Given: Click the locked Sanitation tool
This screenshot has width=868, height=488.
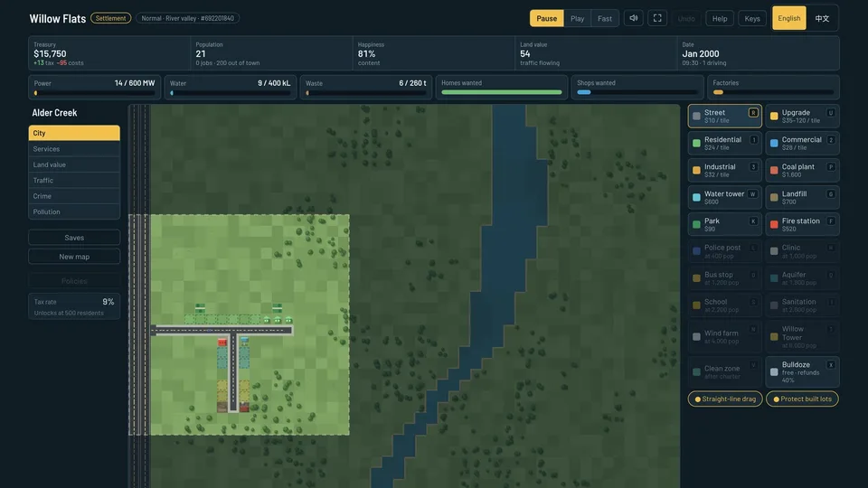Looking at the screenshot, I should (802, 305).
